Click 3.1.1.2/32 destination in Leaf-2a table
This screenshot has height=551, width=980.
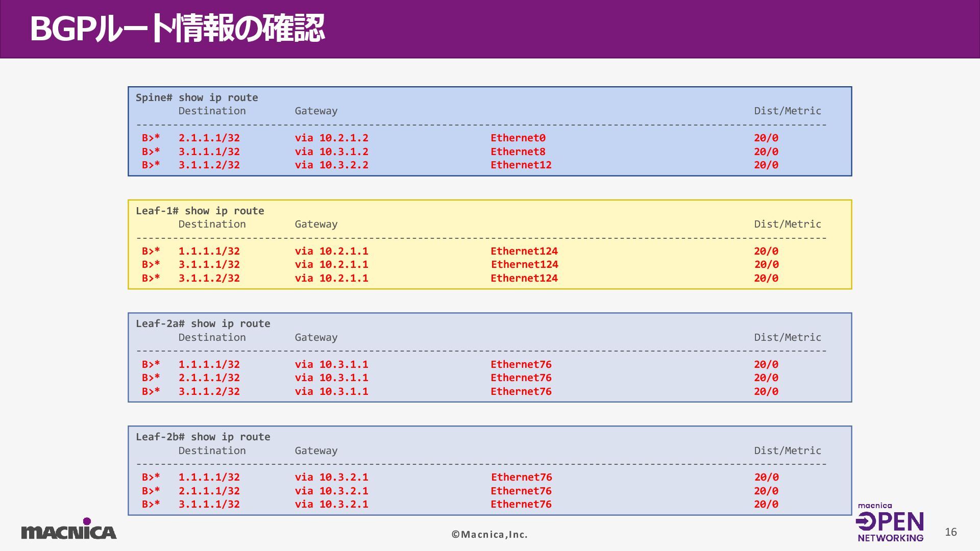pyautogui.click(x=209, y=391)
